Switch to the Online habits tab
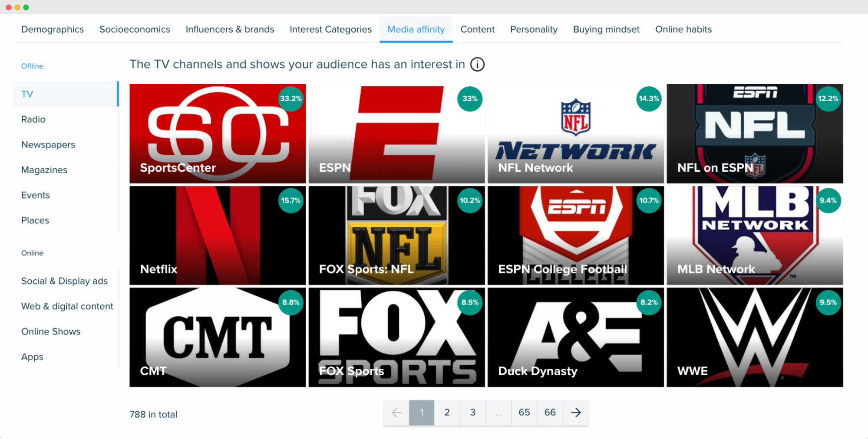Viewport: 868px width, 439px height. 683,29
